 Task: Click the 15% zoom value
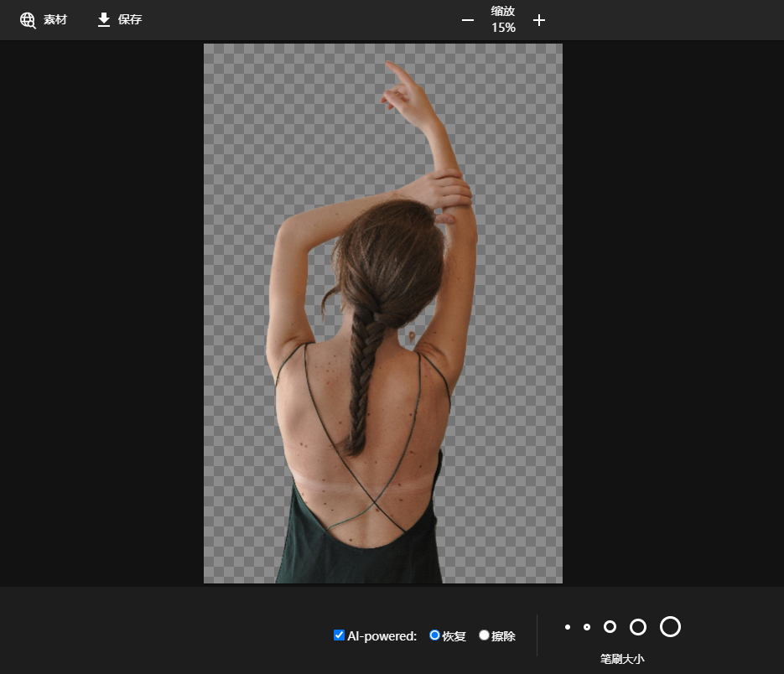click(x=503, y=28)
